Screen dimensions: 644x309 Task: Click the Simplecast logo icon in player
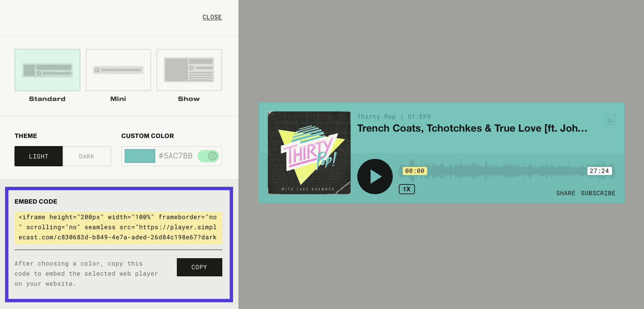pyautogui.click(x=610, y=120)
